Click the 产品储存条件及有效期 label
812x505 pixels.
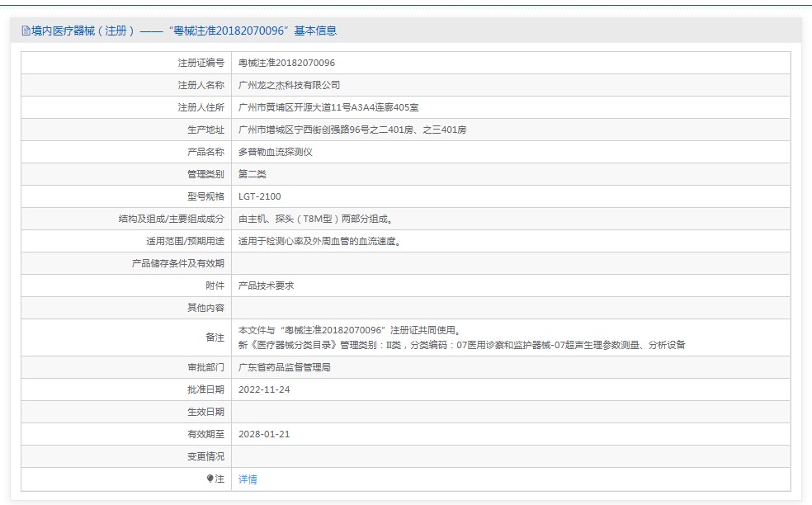click(x=177, y=263)
